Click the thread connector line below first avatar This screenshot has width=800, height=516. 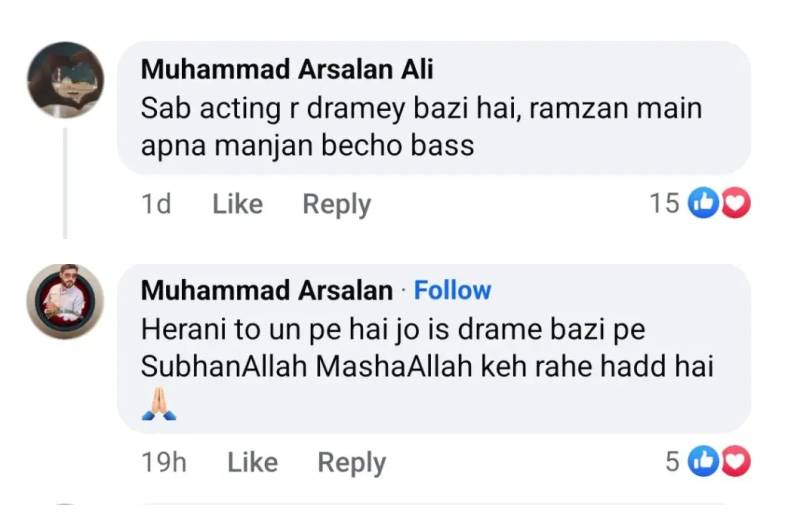tap(65, 183)
